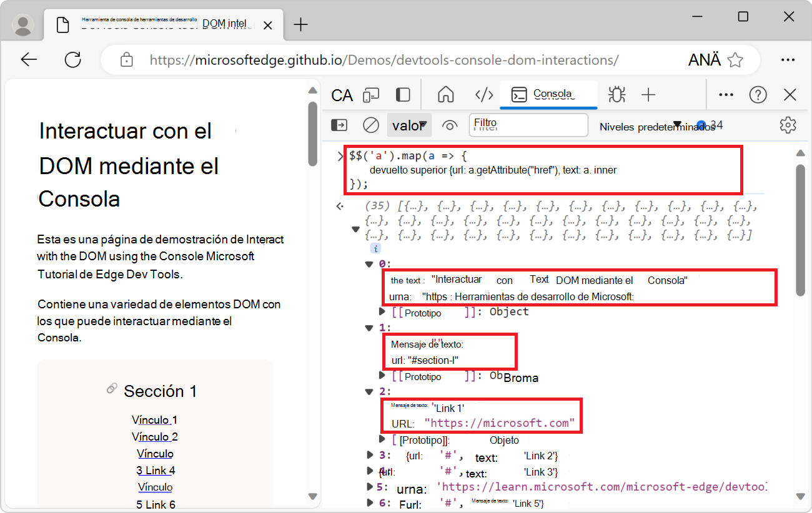The width and height of the screenshot is (812, 513).
Task: Show the console sidebar
Action: point(339,125)
